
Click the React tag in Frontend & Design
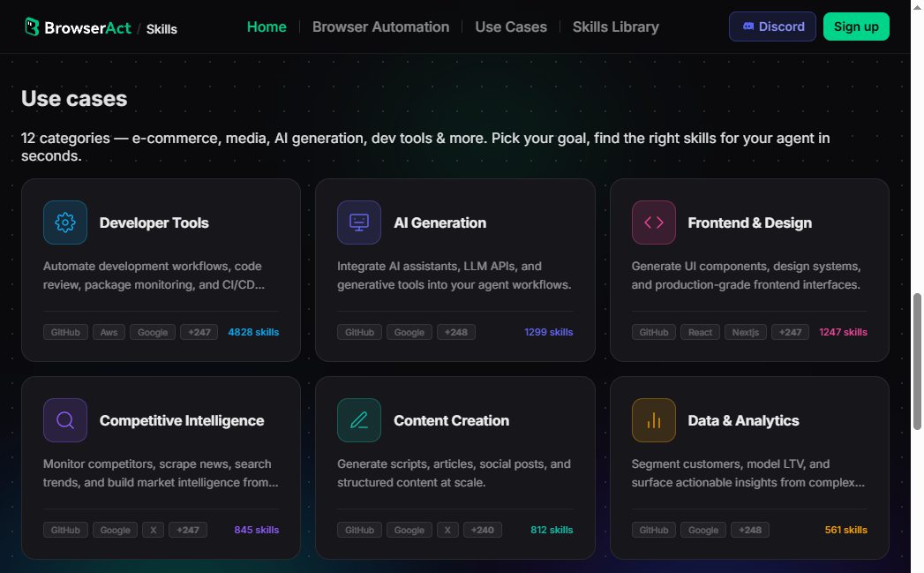700,332
